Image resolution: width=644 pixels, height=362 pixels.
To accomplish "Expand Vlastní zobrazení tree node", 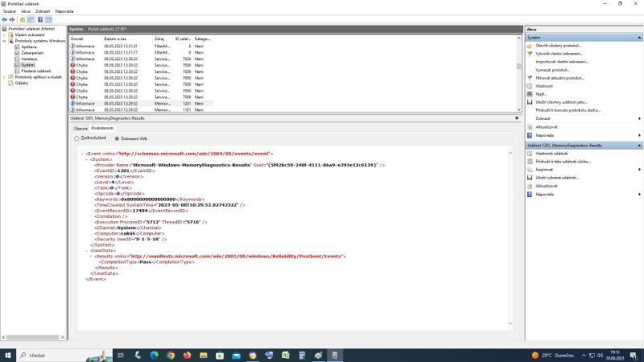I will click(4, 35).
